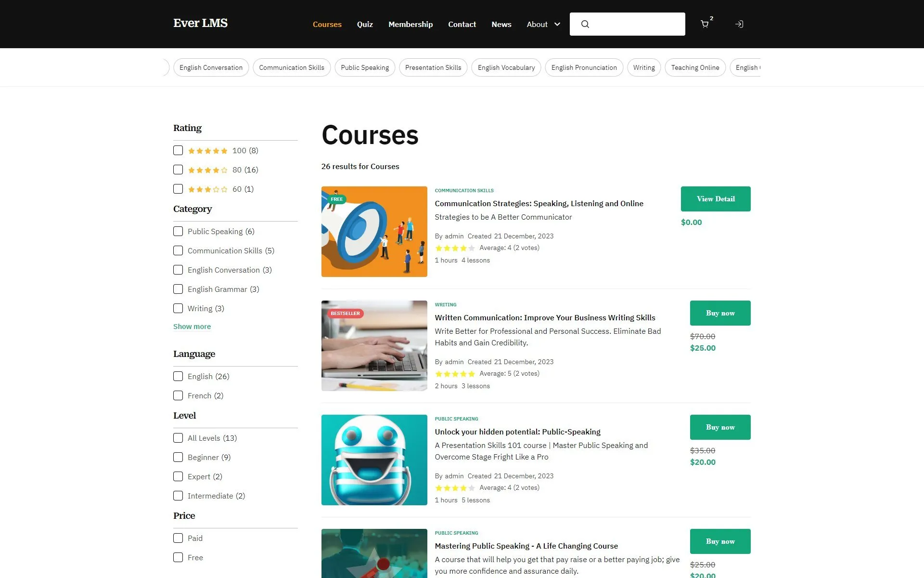Check the Beginner (9) level filter

(x=178, y=457)
